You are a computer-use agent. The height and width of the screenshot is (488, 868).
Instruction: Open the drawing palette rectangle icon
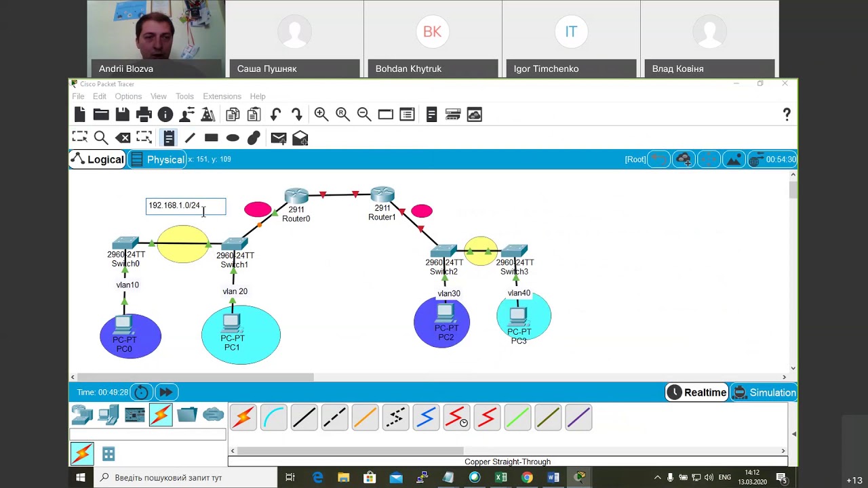pyautogui.click(x=386, y=115)
